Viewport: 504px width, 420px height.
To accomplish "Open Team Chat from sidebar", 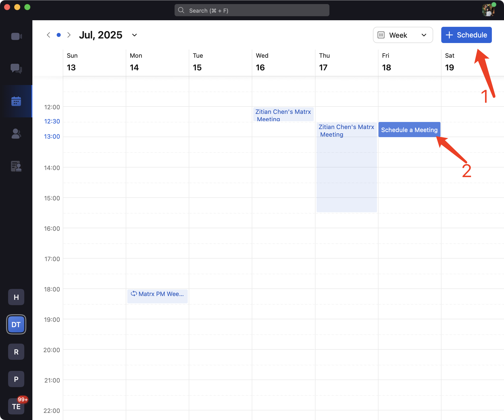I will 16,69.
